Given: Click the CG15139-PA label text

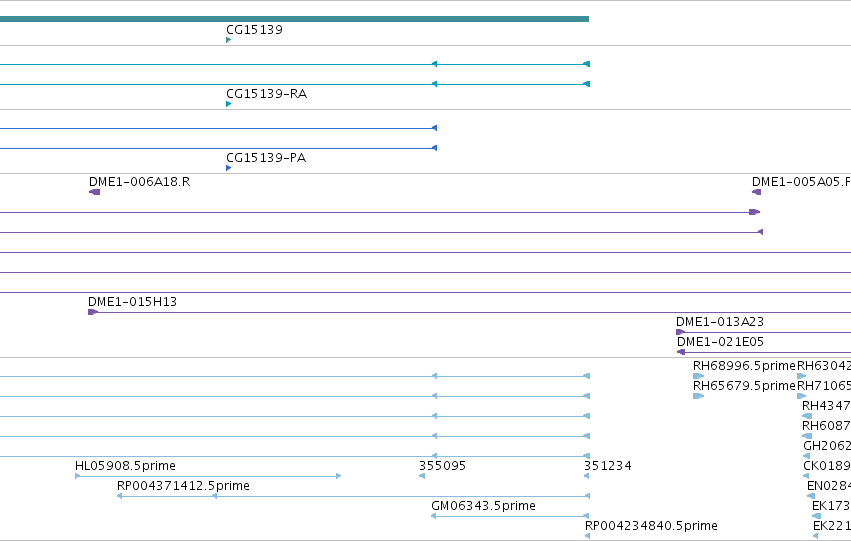Looking at the screenshot, I should coord(266,158).
